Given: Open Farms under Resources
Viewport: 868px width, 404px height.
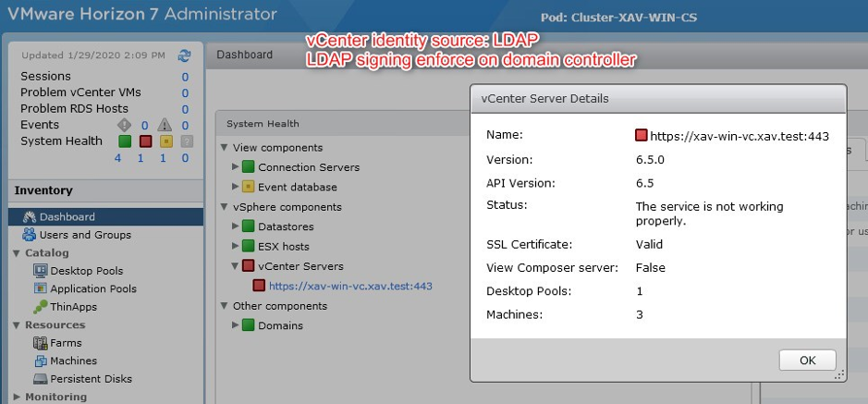Looking at the screenshot, I should (66, 343).
